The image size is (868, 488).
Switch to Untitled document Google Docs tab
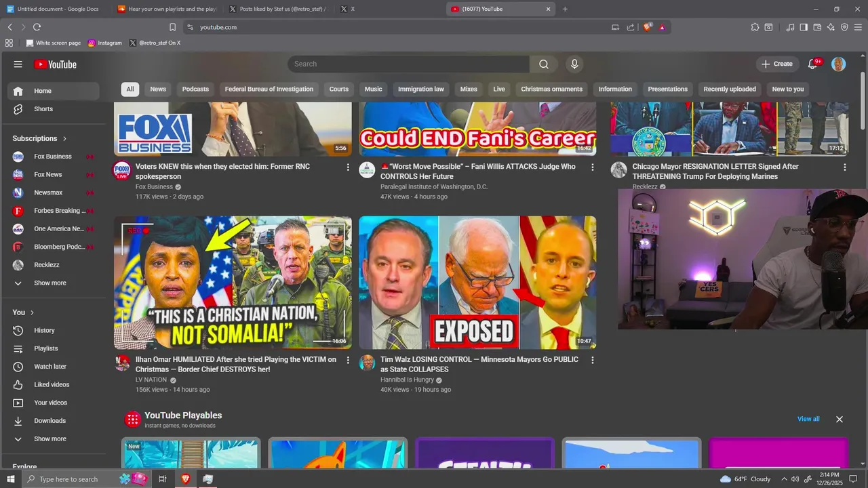(58, 9)
